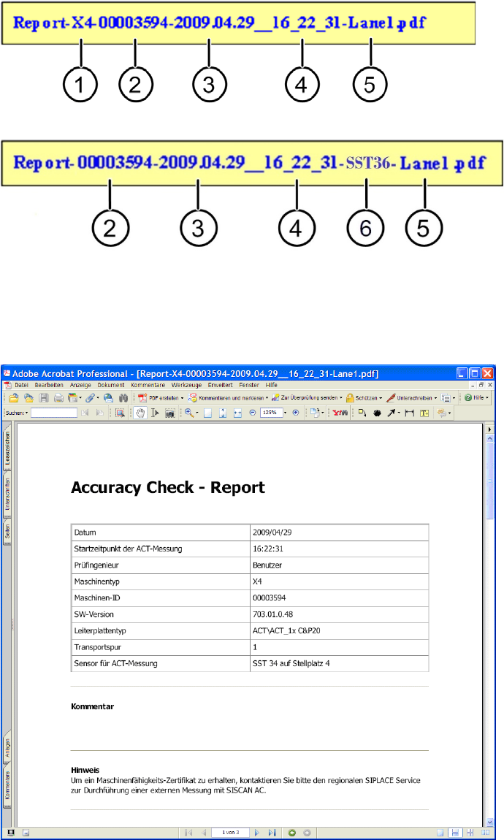
Task: Open the Unterschreiben dropdown
Action: (x=435, y=398)
